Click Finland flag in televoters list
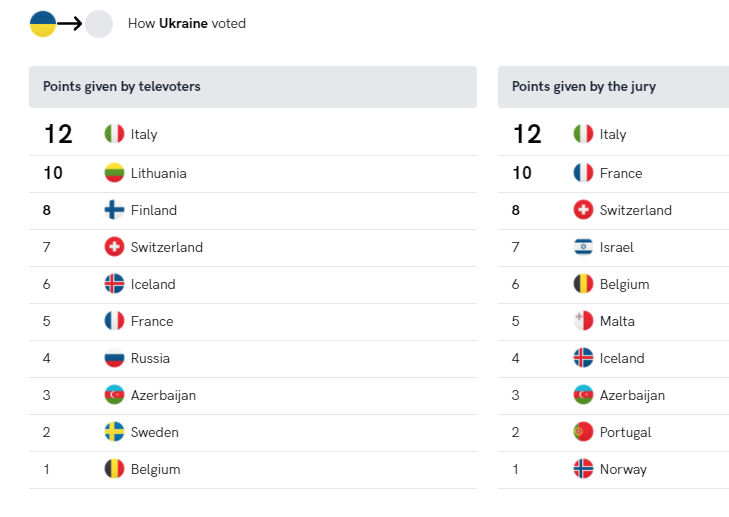The height and width of the screenshot is (517, 729). 114,210
